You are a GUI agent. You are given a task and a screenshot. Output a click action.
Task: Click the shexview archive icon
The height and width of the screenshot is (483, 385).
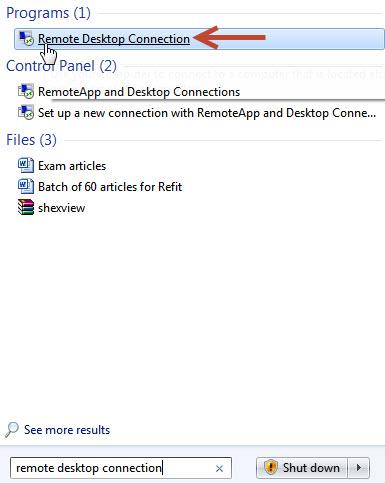[x=26, y=207]
